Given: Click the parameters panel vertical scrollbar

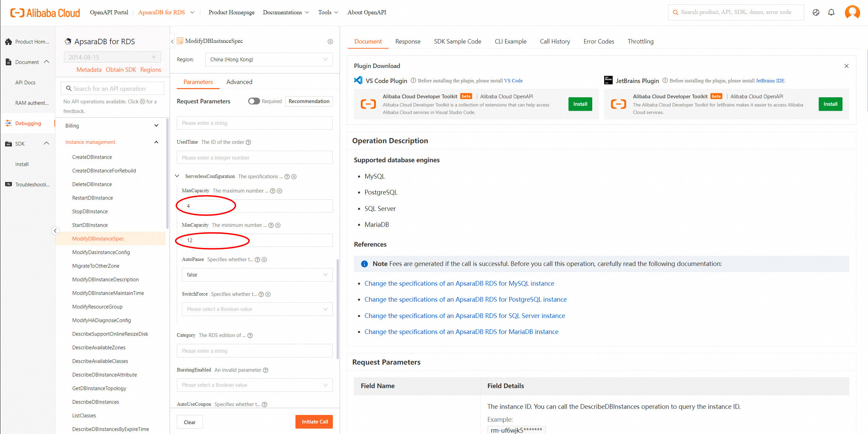Looking at the screenshot, I should click(x=337, y=310).
